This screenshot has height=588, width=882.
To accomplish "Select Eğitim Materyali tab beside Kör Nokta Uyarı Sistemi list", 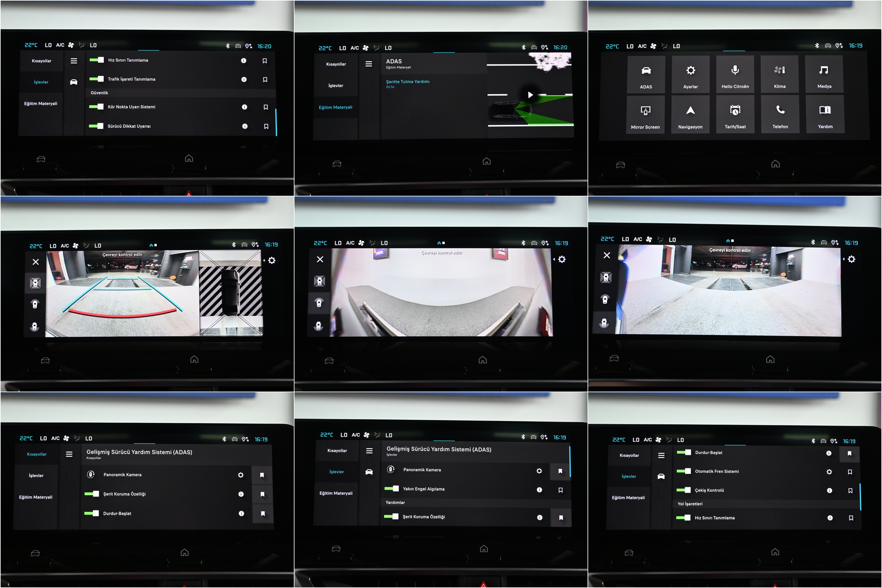I will [x=41, y=103].
